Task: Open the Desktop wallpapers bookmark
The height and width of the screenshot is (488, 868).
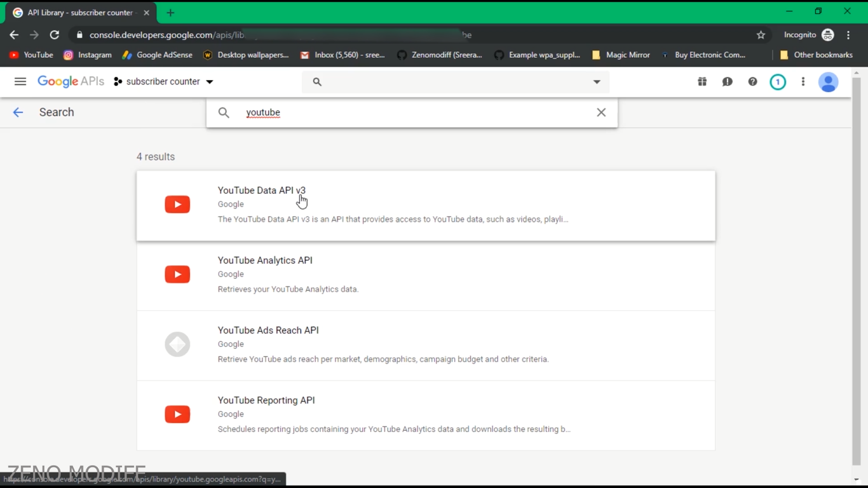Action: point(245,55)
